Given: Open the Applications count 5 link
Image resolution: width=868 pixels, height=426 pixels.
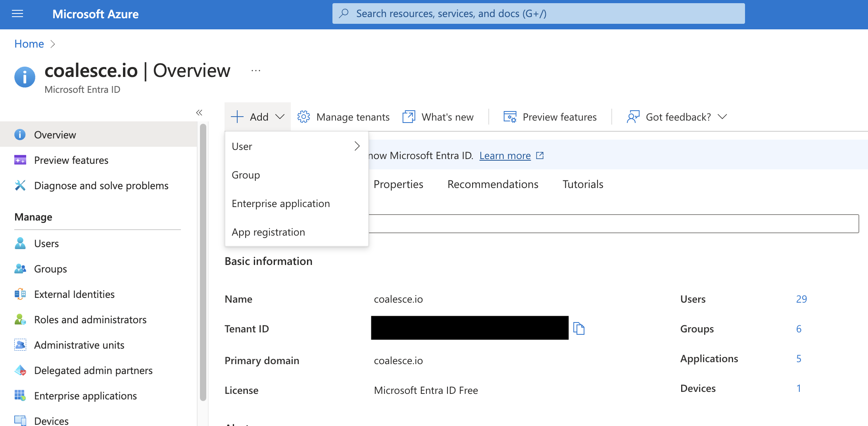Looking at the screenshot, I should [799, 358].
